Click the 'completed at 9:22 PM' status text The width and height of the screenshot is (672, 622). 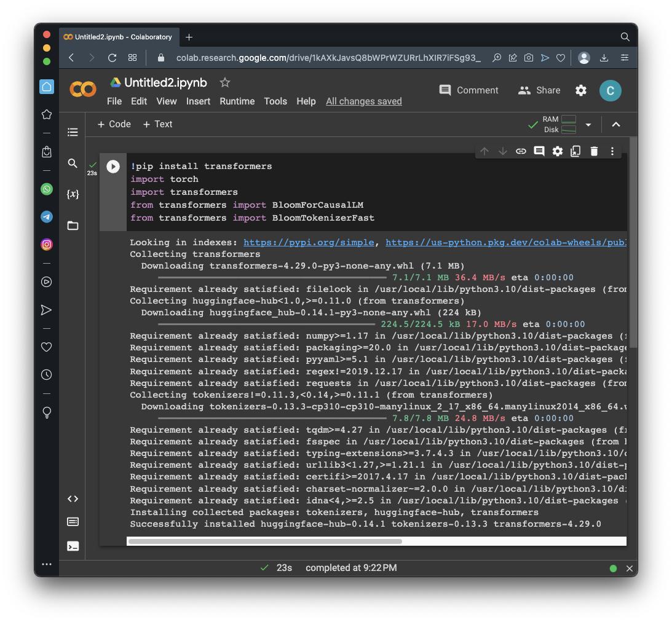point(351,568)
